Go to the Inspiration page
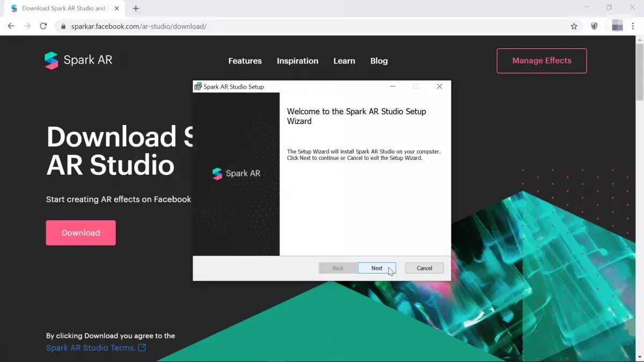This screenshot has height=362, width=644. pos(297,61)
